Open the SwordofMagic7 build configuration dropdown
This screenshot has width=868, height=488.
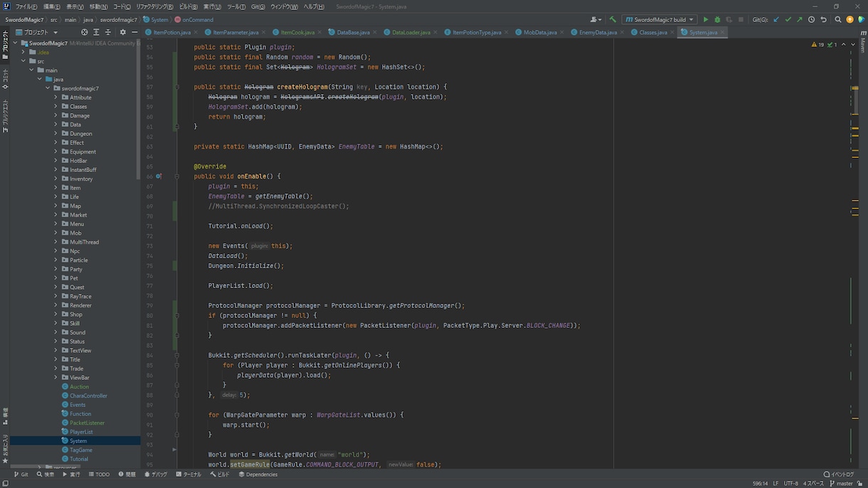click(x=660, y=20)
